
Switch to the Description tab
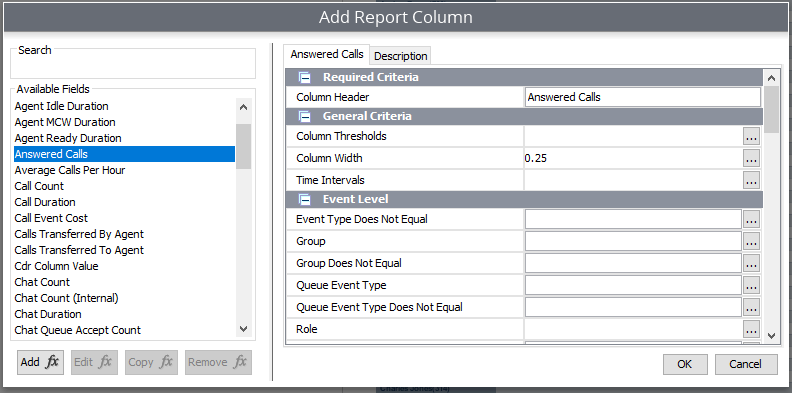click(401, 56)
